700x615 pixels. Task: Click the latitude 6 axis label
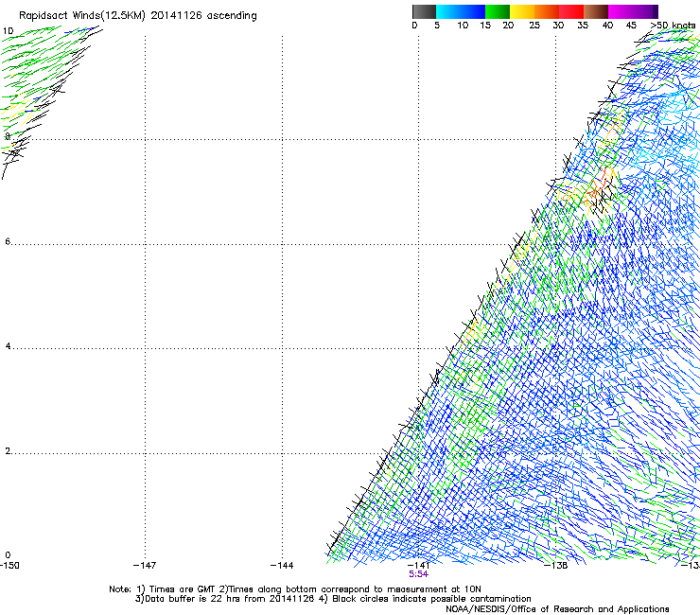[x=8, y=241]
